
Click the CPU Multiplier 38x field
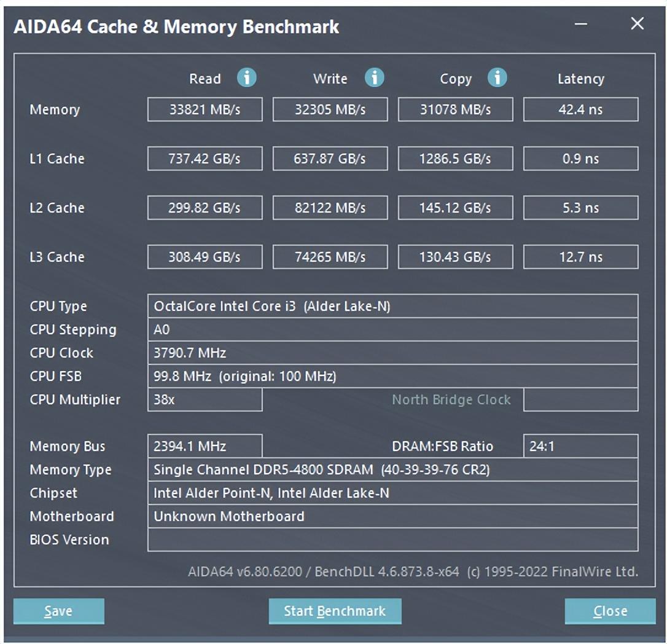[x=205, y=399]
